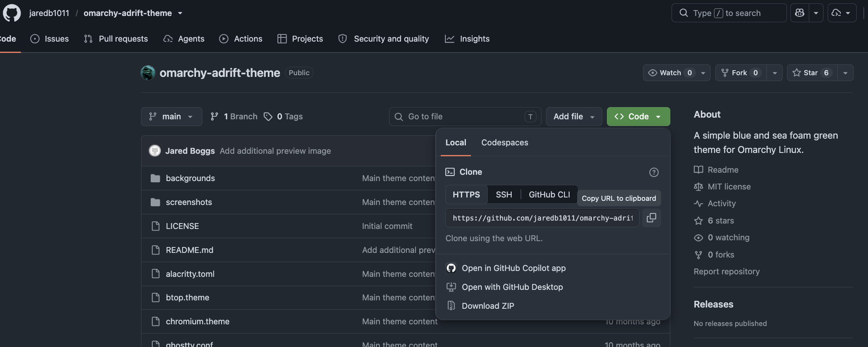The width and height of the screenshot is (868, 347).
Task: Click the clone URL text field
Action: [542, 218]
